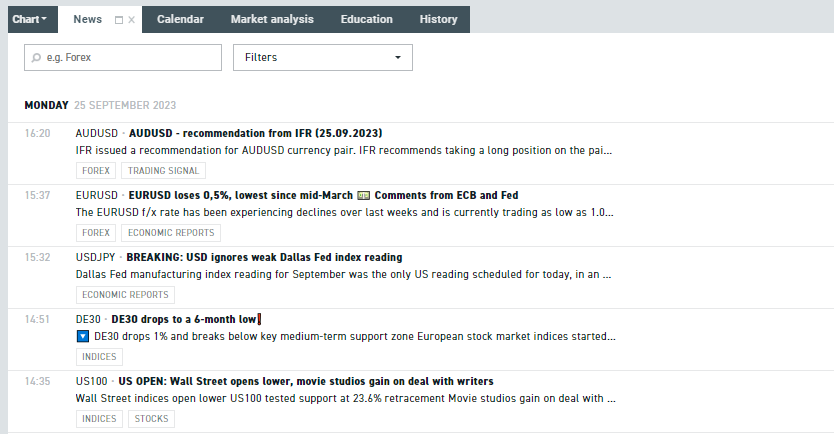
Task: Go to the Education tab
Action: tap(366, 19)
